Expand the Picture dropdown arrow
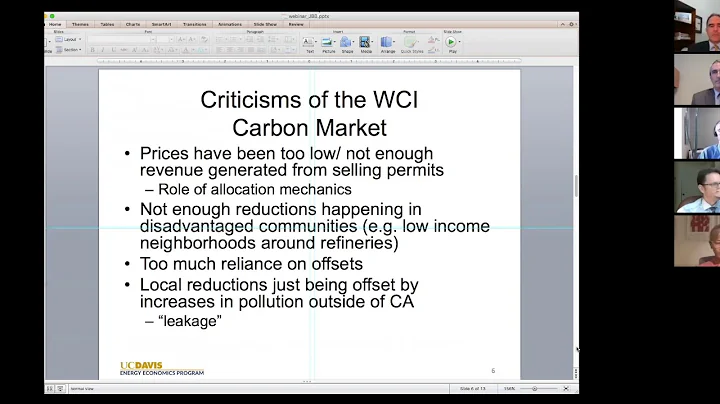Screen dimensions: 720x404 click(335, 42)
